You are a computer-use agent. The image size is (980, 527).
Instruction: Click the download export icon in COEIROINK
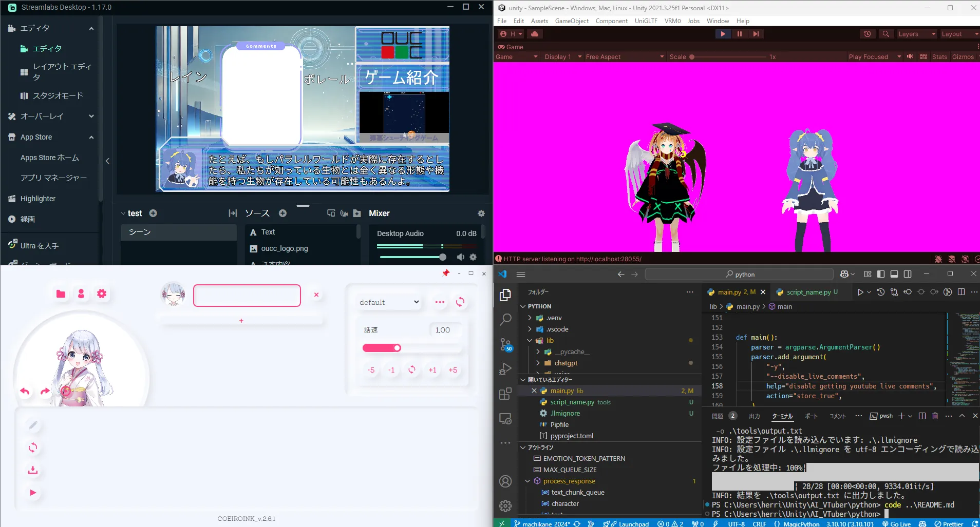point(33,470)
